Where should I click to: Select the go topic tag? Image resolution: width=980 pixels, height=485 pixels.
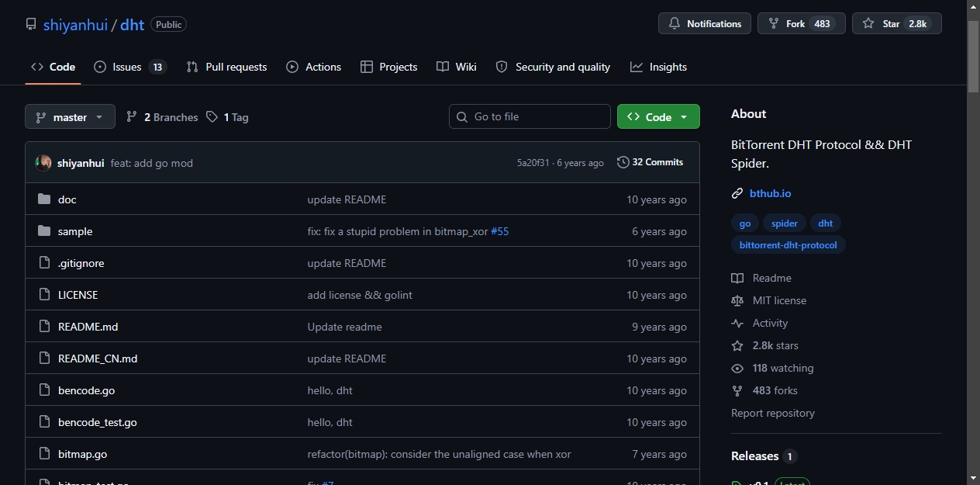click(x=745, y=223)
